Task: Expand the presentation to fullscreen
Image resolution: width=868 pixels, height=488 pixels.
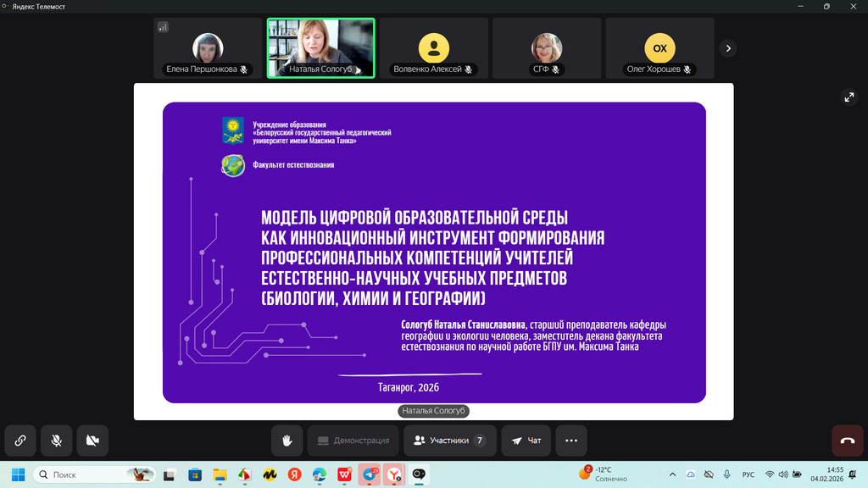Action: tap(849, 97)
